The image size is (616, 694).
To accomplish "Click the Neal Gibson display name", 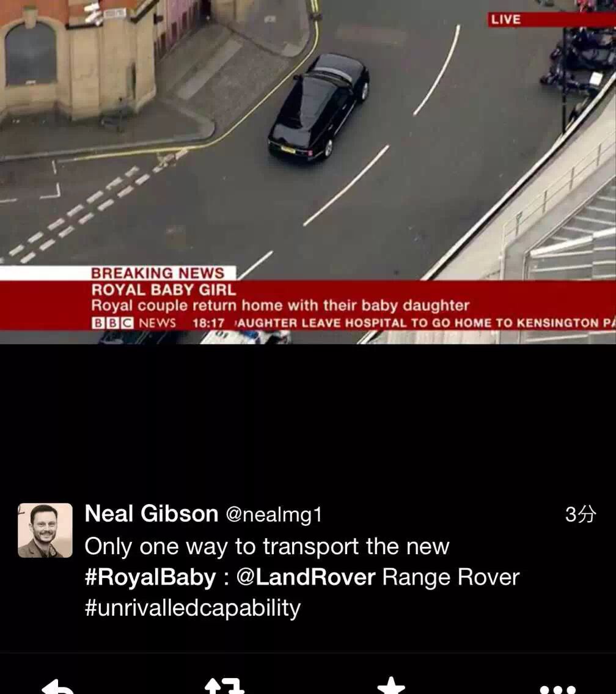I will 152,513.
